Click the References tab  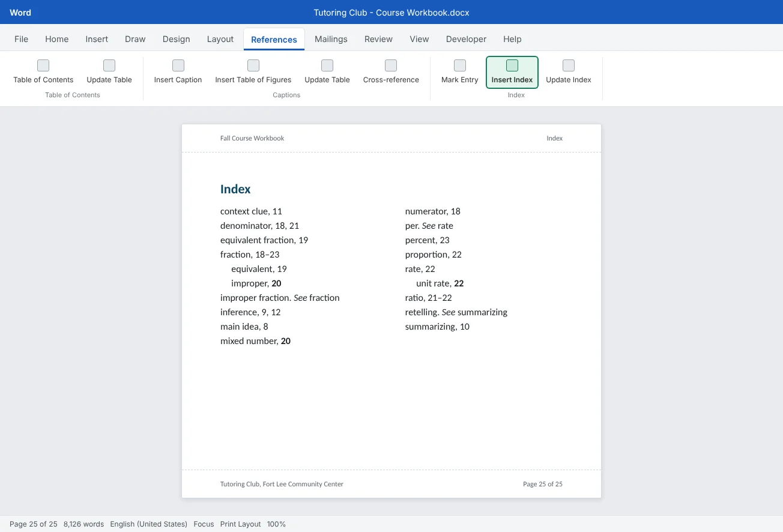click(x=274, y=40)
